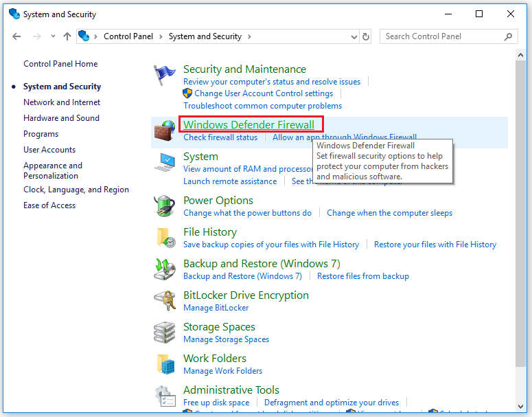Click the Backup and Restore disk icon
This screenshot has height=417, width=532.
pos(165,269)
